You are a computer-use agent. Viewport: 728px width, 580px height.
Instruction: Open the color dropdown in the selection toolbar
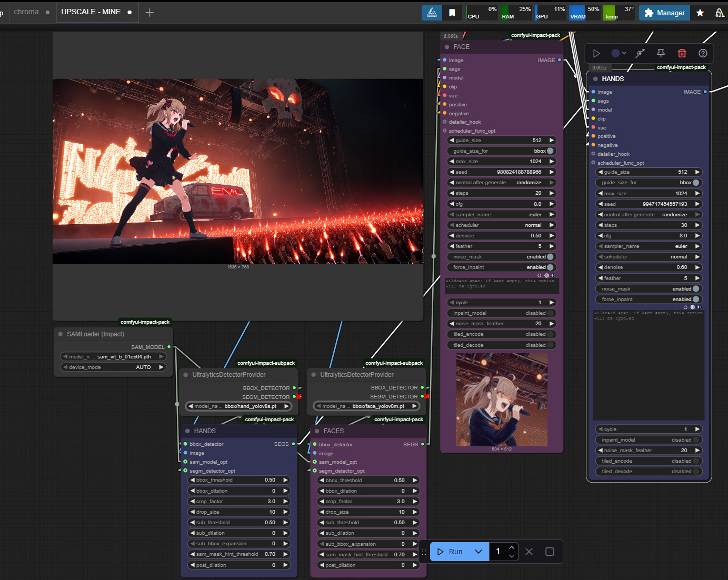[618, 53]
